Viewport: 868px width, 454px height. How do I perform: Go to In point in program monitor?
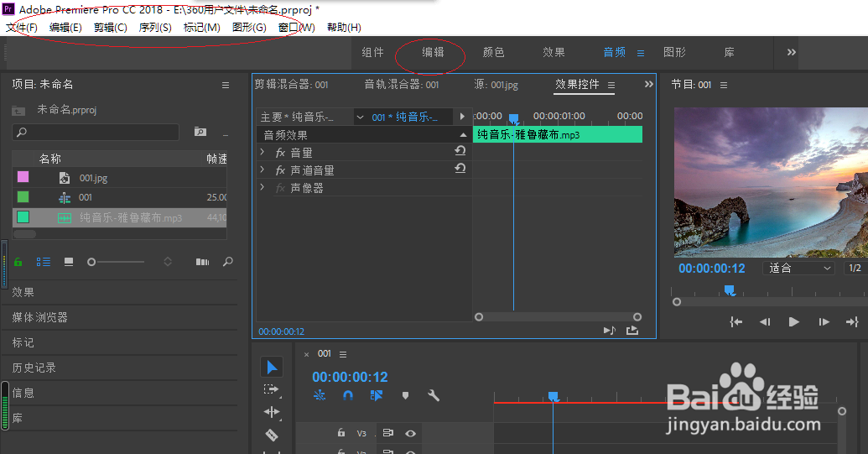(735, 321)
